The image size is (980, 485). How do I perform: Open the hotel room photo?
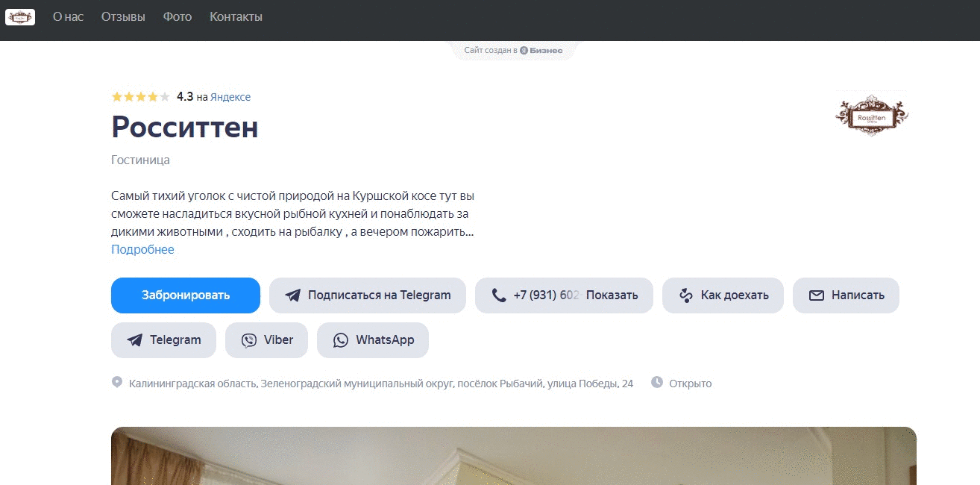513,456
